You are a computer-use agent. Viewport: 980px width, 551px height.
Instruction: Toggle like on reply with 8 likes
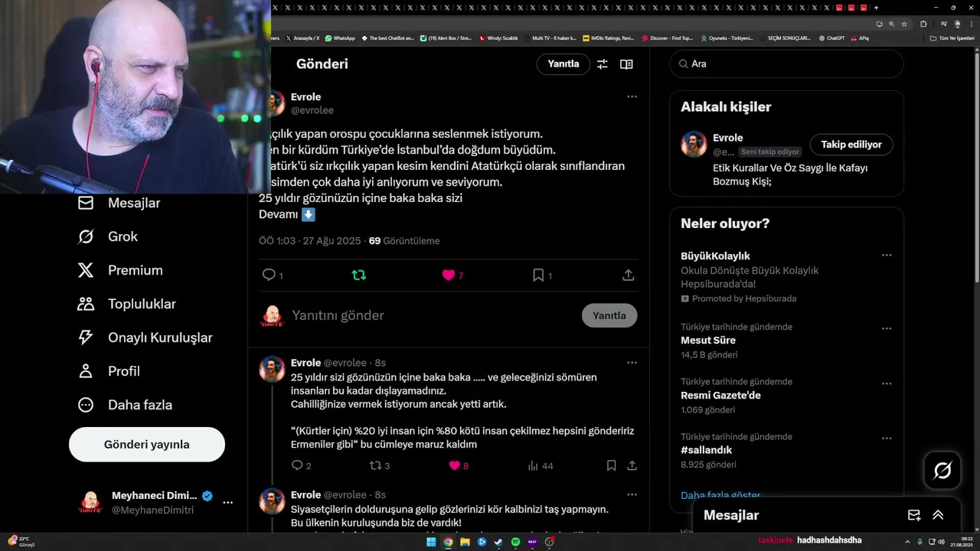[455, 465]
